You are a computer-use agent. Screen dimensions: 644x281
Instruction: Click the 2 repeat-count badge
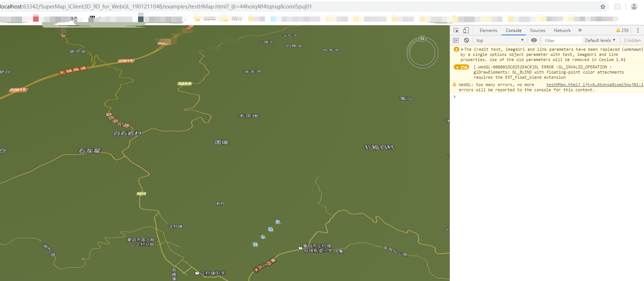pos(456,49)
